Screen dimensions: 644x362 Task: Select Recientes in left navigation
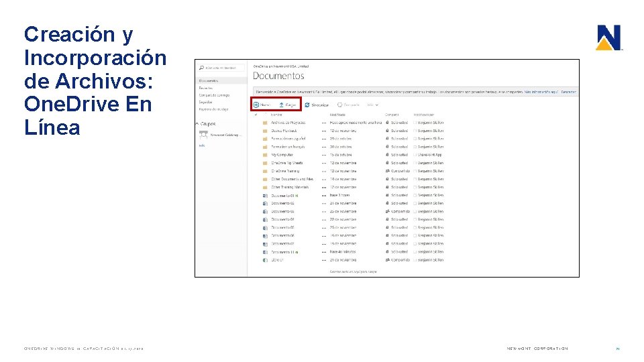coord(206,88)
